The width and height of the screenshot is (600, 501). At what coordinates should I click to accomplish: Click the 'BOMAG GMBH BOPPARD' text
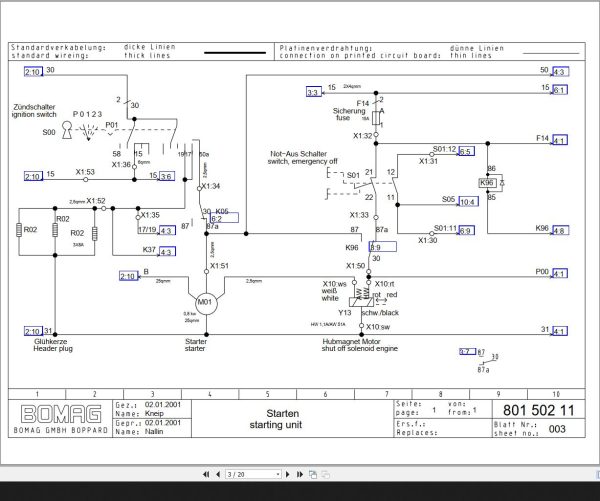(x=60, y=430)
